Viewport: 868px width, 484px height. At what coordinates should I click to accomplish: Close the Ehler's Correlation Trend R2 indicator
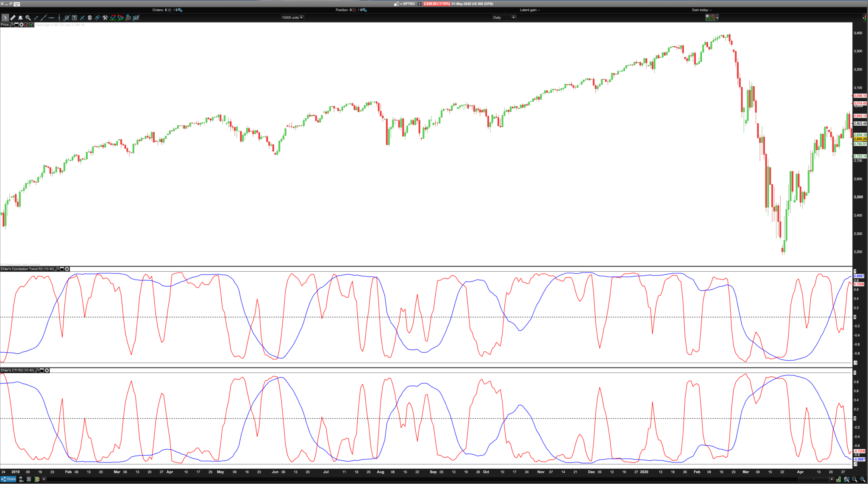tap(67, 269)
